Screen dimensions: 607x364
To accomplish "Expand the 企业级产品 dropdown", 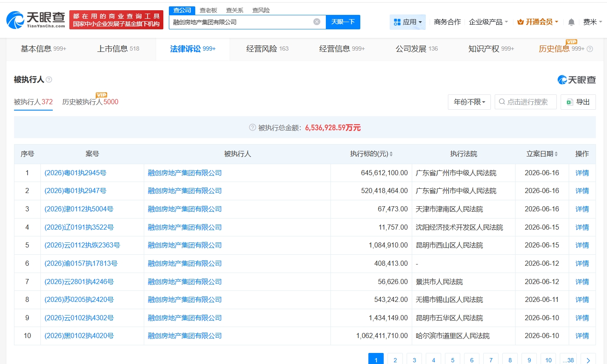I will pyautogui.click(x=488, y=22).
